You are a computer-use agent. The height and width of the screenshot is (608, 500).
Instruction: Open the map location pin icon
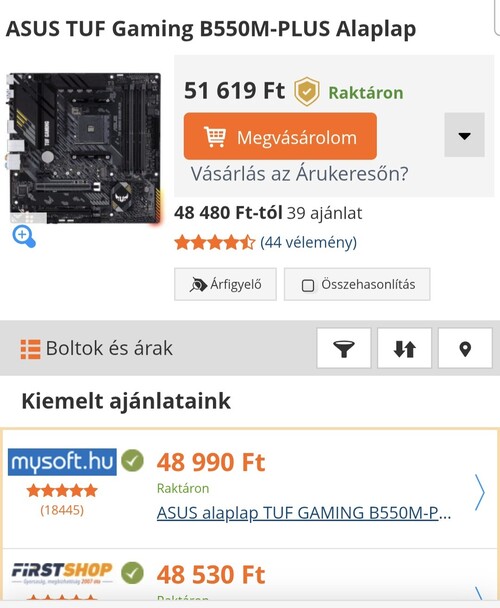coord(465,348)
